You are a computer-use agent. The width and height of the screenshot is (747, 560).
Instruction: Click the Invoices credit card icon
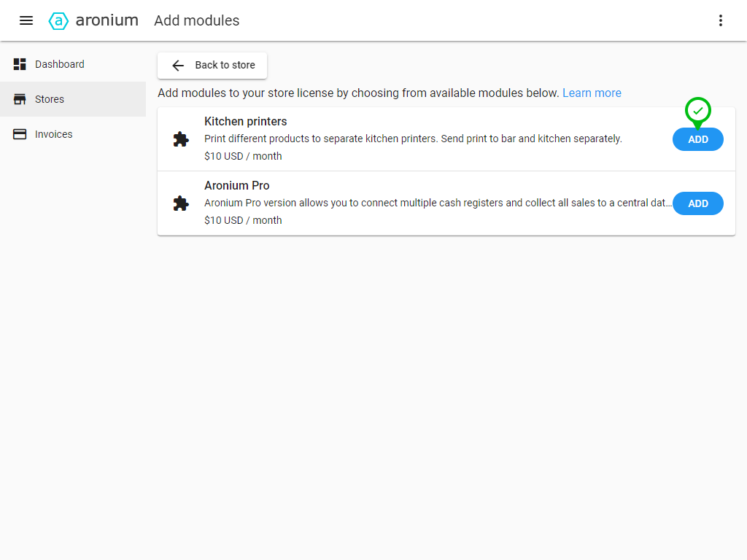point(20,134)
